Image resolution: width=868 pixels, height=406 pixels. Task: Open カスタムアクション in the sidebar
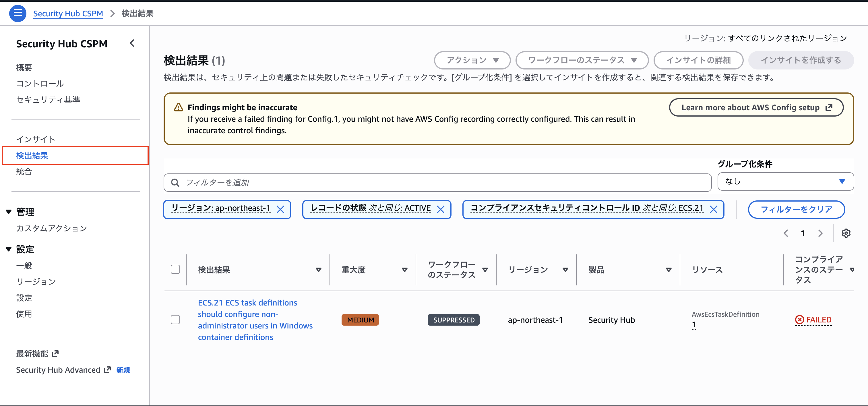click(x=52, y=228)
